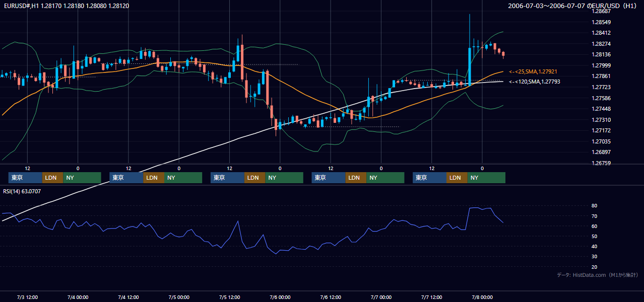The width and height of the screenshot is (644, 302).
Task: Click the 7/3 12:00 time axis label
Action: click(28, 297)
